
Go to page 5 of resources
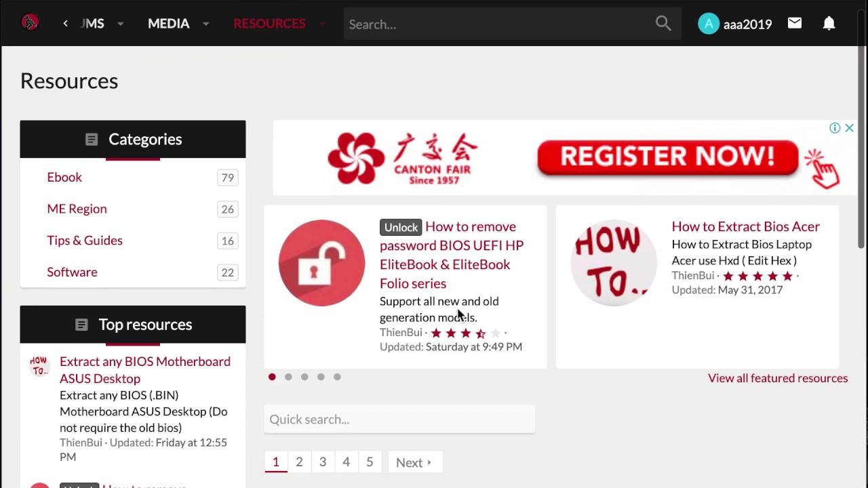point(370,462)
